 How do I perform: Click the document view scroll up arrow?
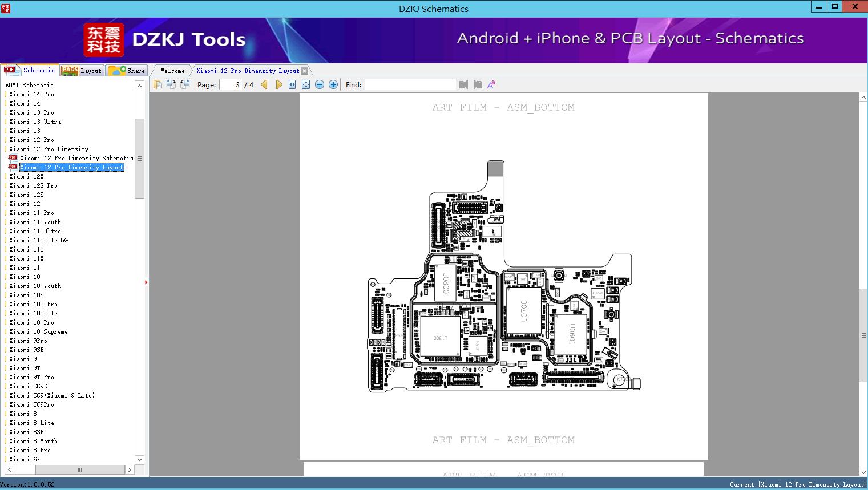(863, 98)
